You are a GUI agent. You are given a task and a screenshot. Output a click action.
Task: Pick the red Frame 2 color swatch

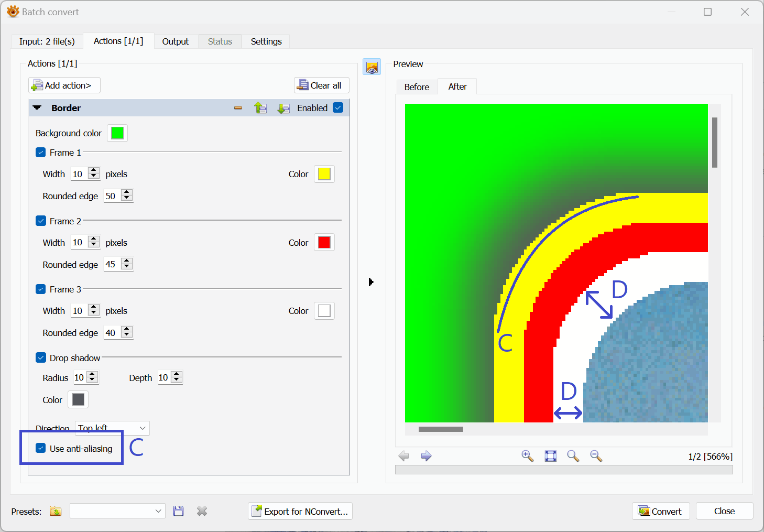point(324,242)
